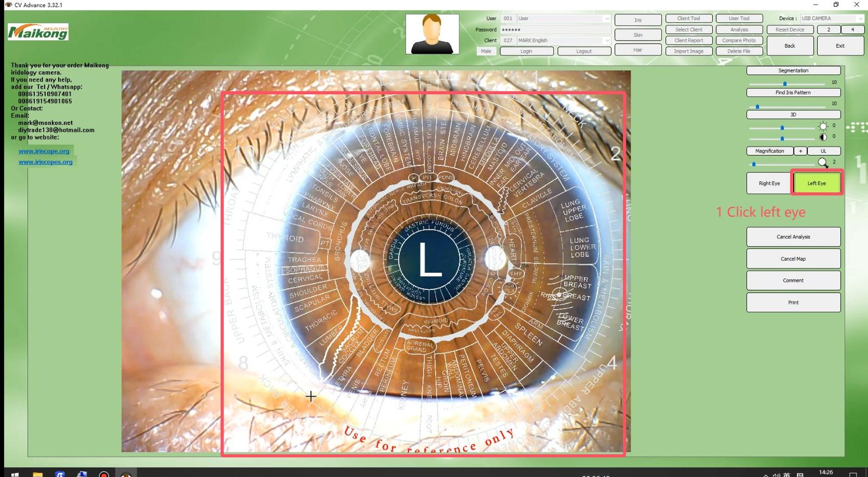This screenshot has width=868, height=477.
Task: Click the Password input field
Action: [556, 29]
